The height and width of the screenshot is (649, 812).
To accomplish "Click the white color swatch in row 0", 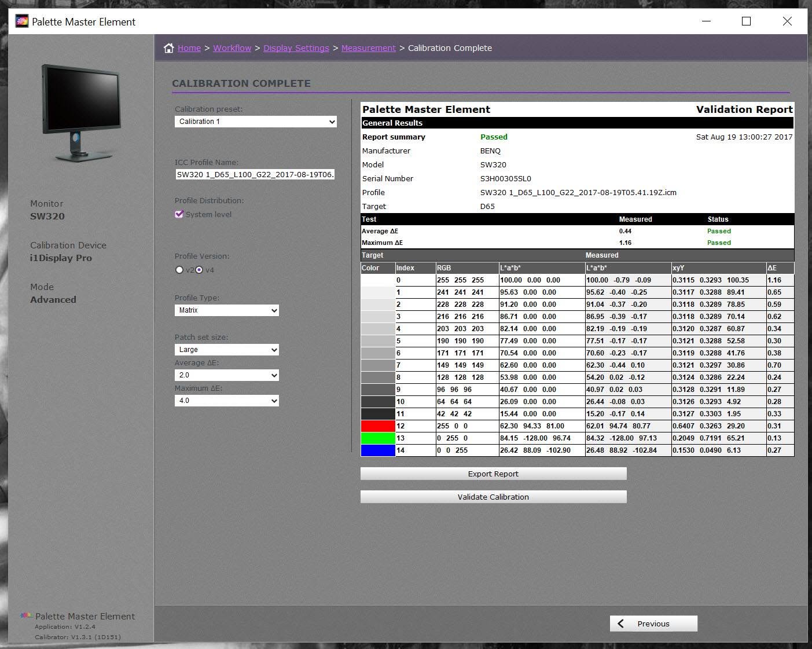I will pos(378,280).
